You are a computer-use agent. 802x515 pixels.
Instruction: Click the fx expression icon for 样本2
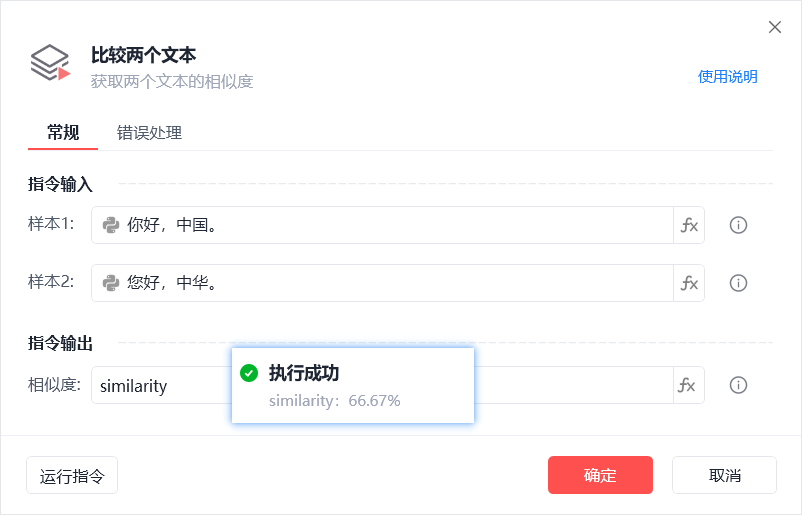coord(689,283)
